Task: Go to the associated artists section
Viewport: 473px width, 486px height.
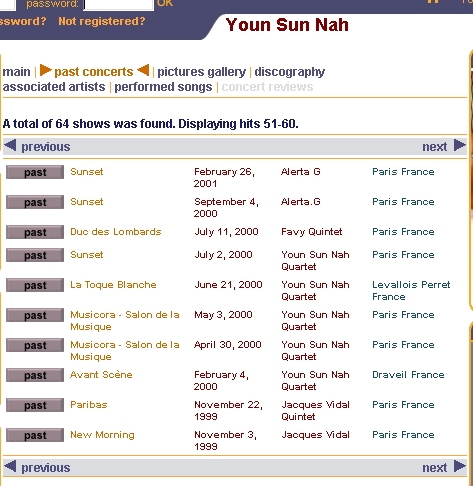Action: pos(54,87)
